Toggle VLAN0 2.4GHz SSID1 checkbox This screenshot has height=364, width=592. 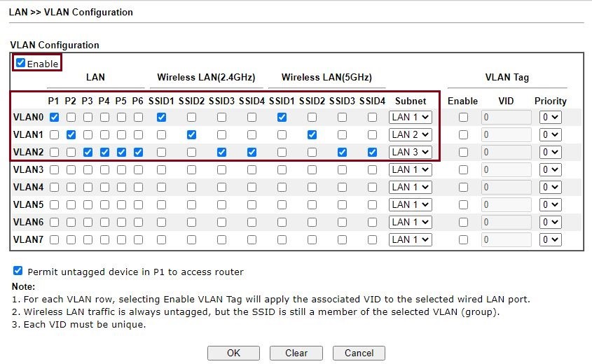161,117
